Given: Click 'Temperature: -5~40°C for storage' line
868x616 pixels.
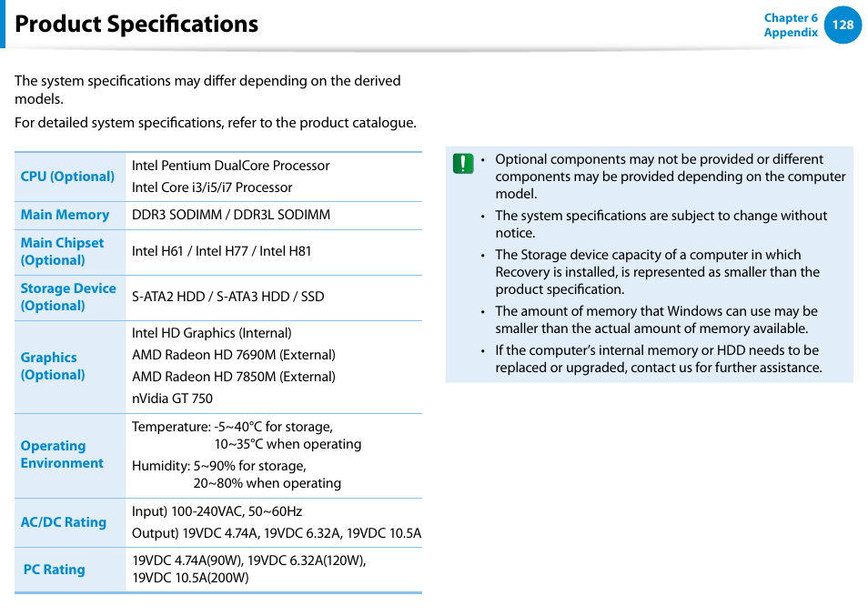Looking at the screenshot, I should 233,427.
